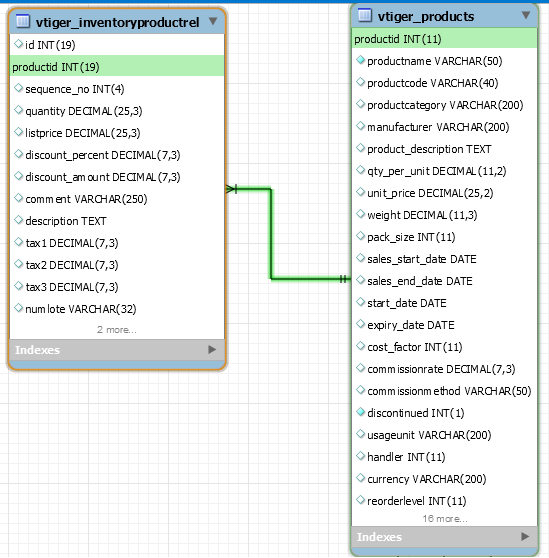
Task: Show the 2 more columns link
Action: (x=117, y=330)
